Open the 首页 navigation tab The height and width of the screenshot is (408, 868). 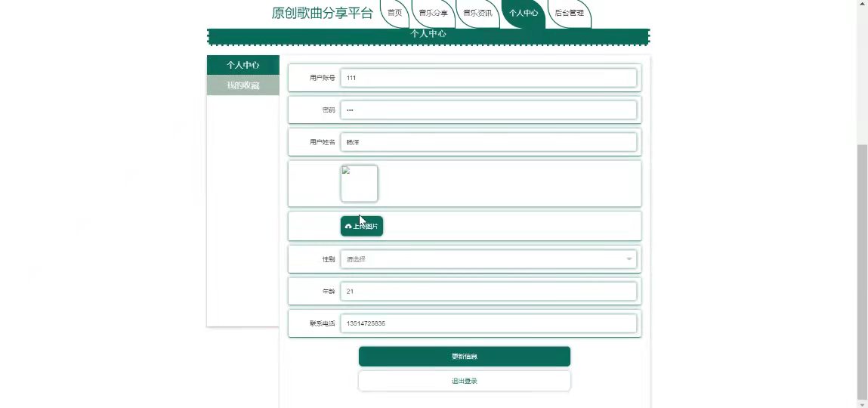click(x=394, y=13)
